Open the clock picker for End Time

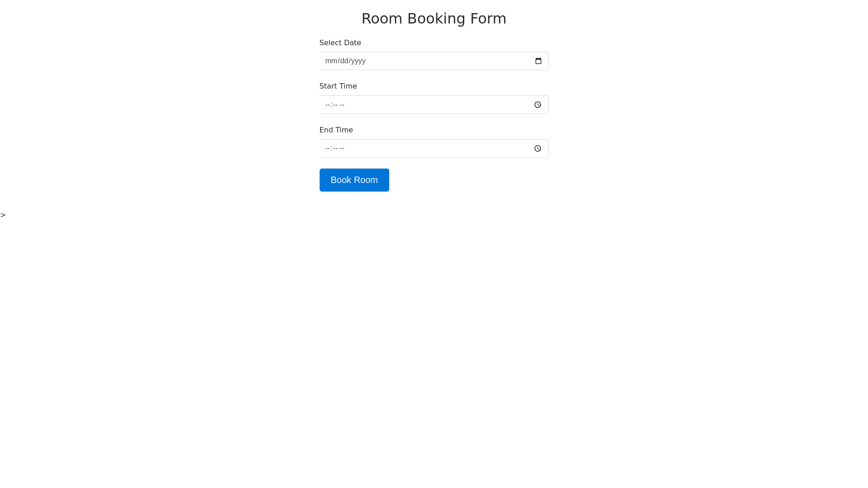click(538, 149)
